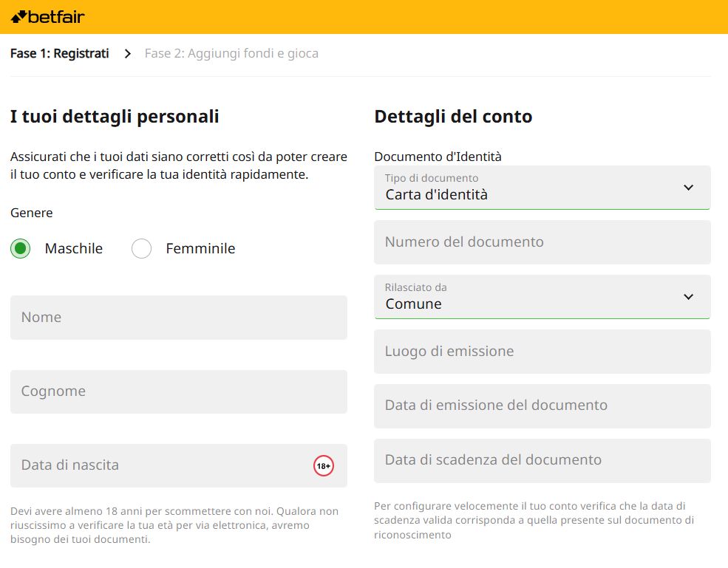Click the chevron on Tipo di documento field

[x=687, y=188]
